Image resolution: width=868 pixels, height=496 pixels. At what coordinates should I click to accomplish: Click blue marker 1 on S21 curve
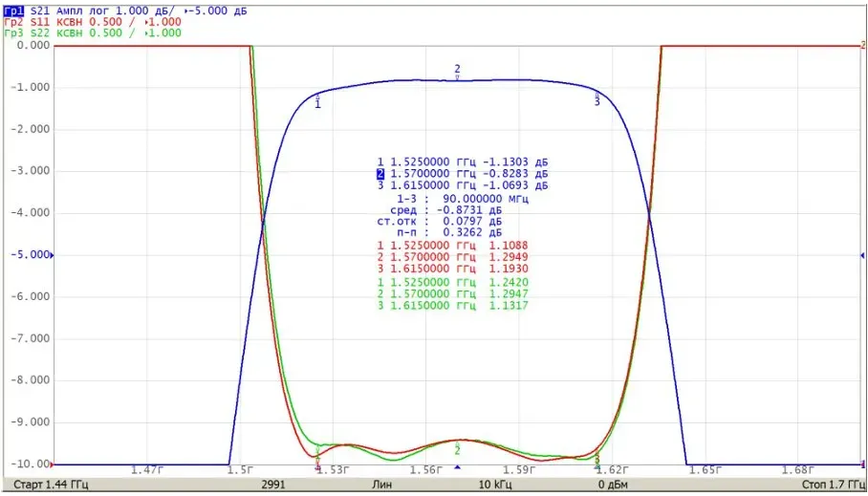click(x=317, y=100)
